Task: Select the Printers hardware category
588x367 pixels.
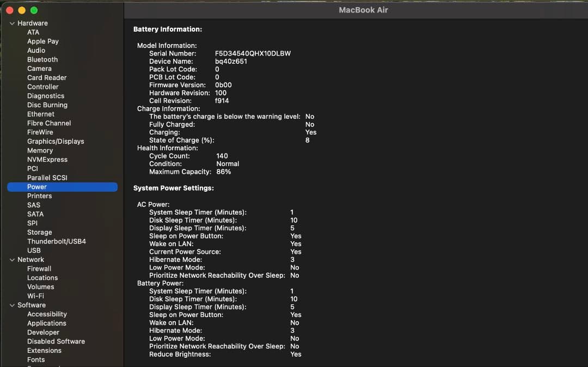Action: (40, 195)
